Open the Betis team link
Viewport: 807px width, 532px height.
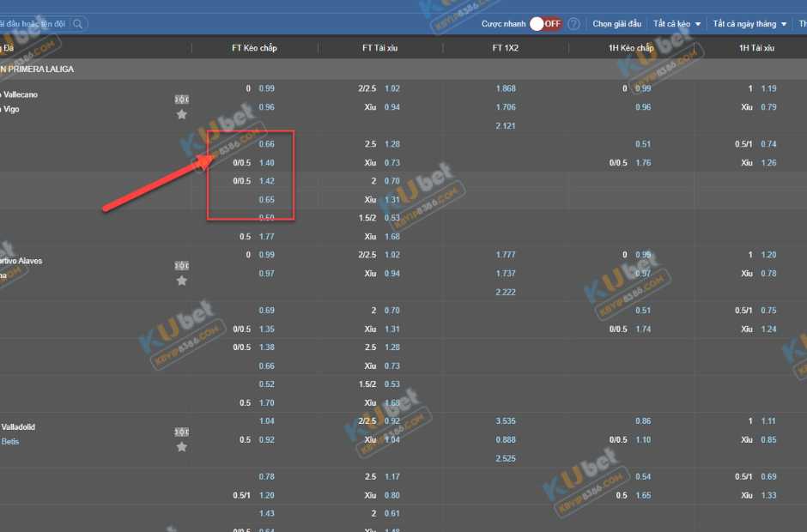pos(9,441)
